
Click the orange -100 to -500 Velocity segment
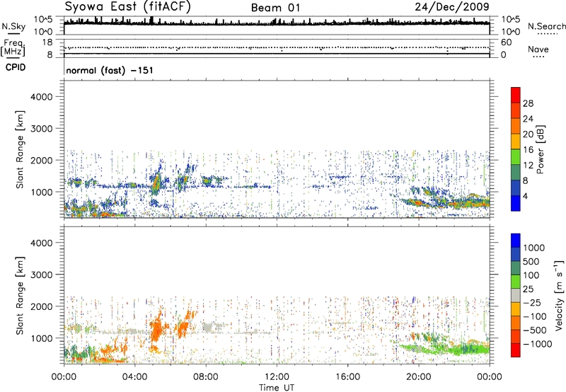[516, 323]
